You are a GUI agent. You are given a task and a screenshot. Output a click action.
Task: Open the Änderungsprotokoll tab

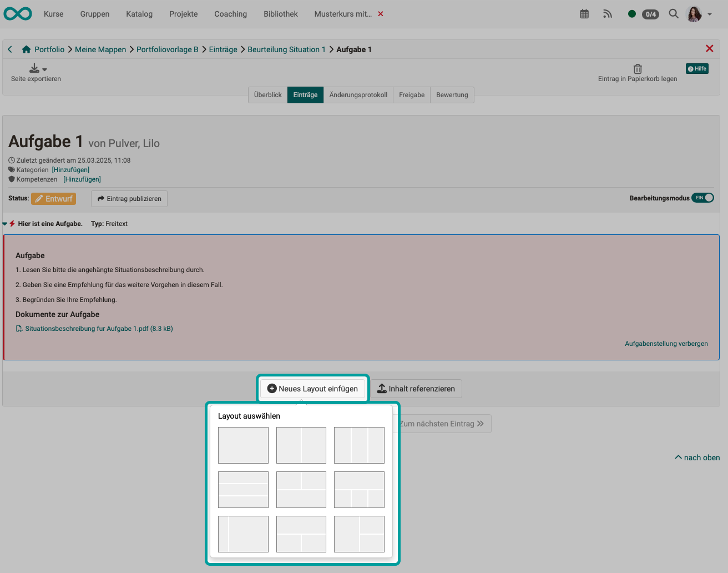(x=358, y=94)
